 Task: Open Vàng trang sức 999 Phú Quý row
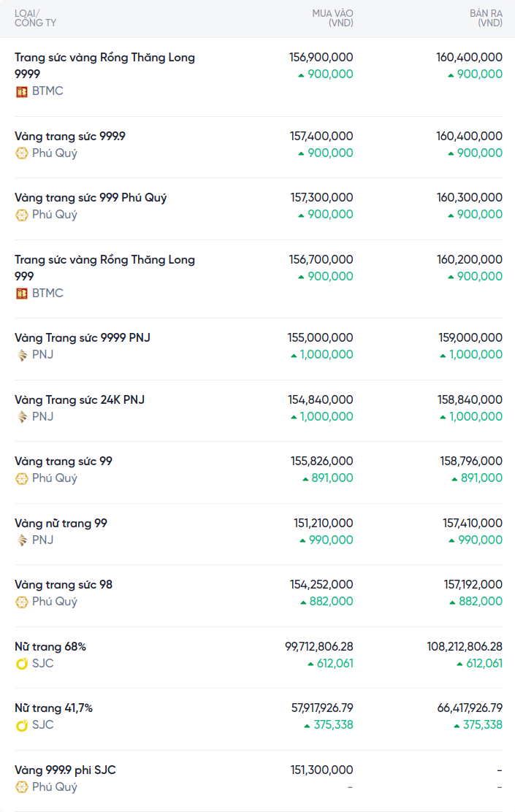coord(91,198)
